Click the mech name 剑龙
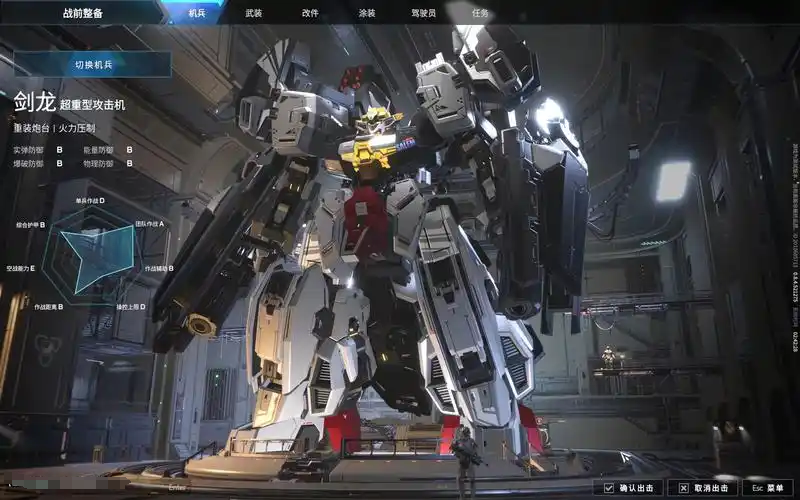Viewport: 800px width, 500px height. pyautogui.click(x=34, y=102)
